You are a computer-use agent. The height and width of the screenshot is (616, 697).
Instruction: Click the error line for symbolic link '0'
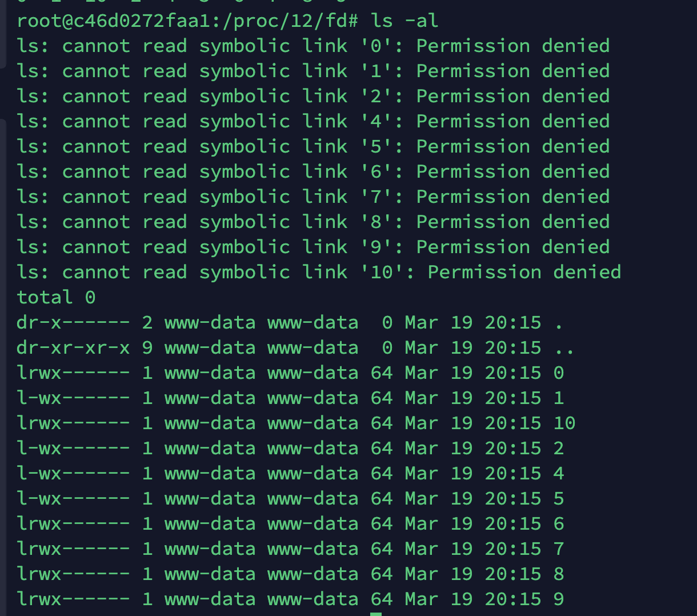[313, 46]
